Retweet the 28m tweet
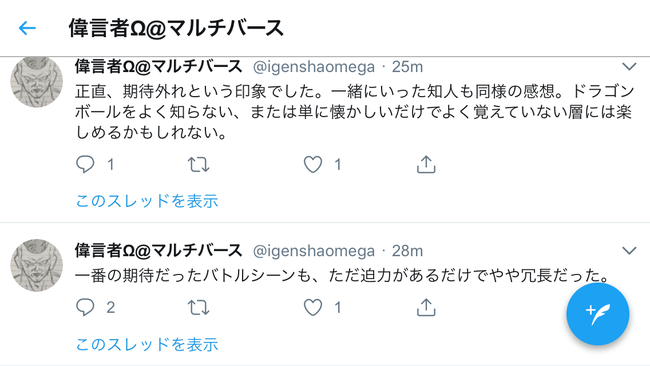This screenshot has width=650, height=366. 199,308
